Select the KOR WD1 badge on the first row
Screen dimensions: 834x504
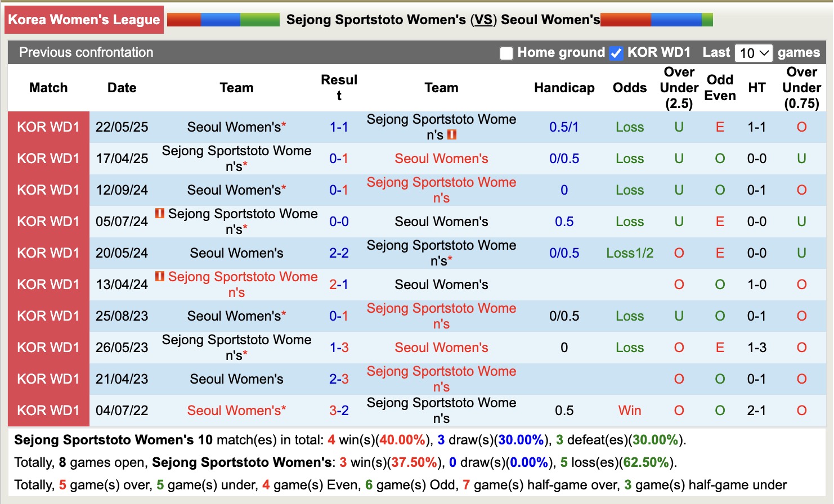pyautogui.click(x=48, y=127)
